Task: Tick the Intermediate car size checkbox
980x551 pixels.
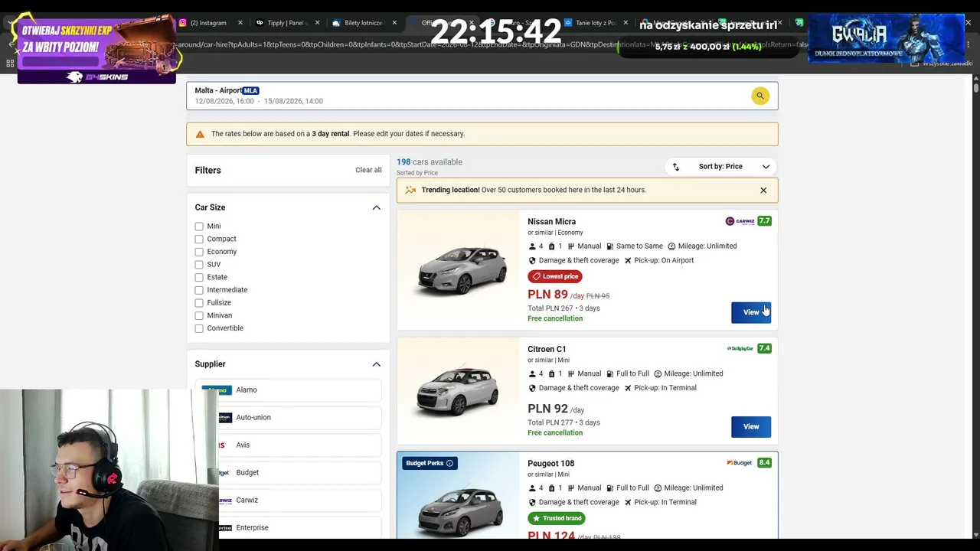Action: tap(199, 290)
